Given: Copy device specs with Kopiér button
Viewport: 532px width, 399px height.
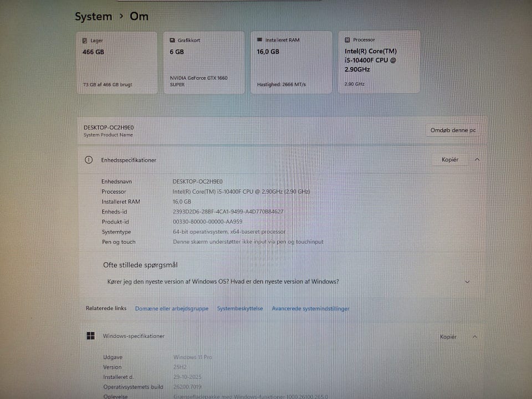Looking at the screenshot, I should [450, 160].
